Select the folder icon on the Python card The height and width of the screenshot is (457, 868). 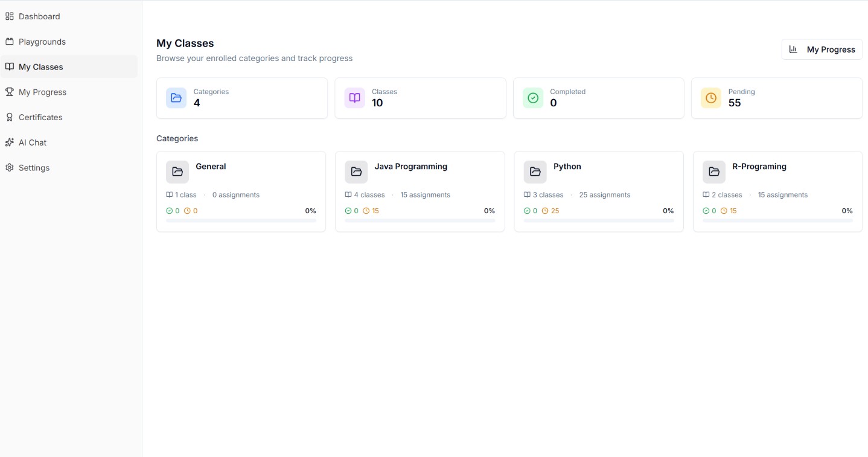coord(535,171)
